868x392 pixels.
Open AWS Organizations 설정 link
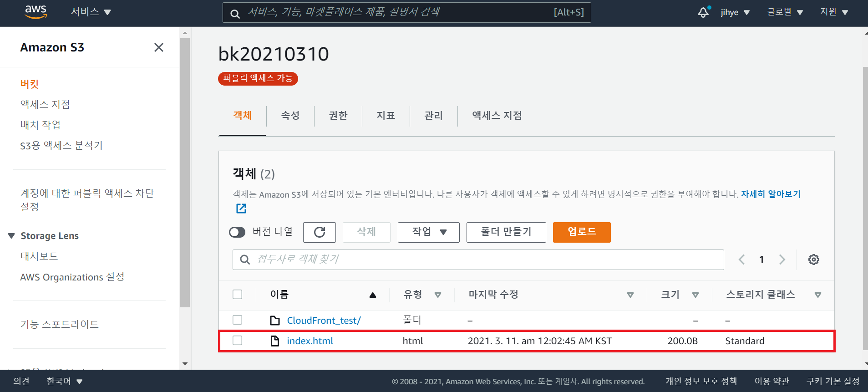tap(72, 277)
